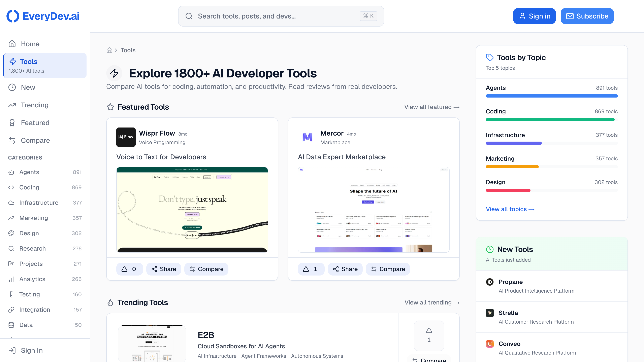Switch to the New section

(x=28, y=87)
